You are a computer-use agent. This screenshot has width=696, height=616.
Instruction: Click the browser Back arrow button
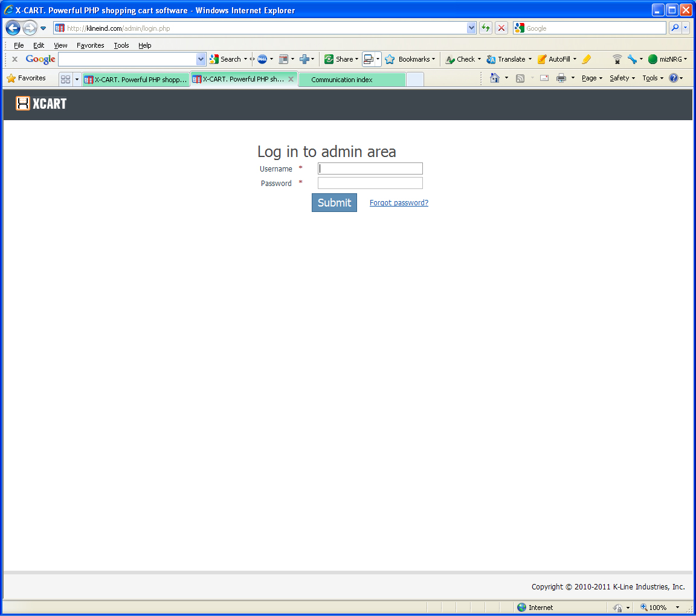tap(13, 28)
